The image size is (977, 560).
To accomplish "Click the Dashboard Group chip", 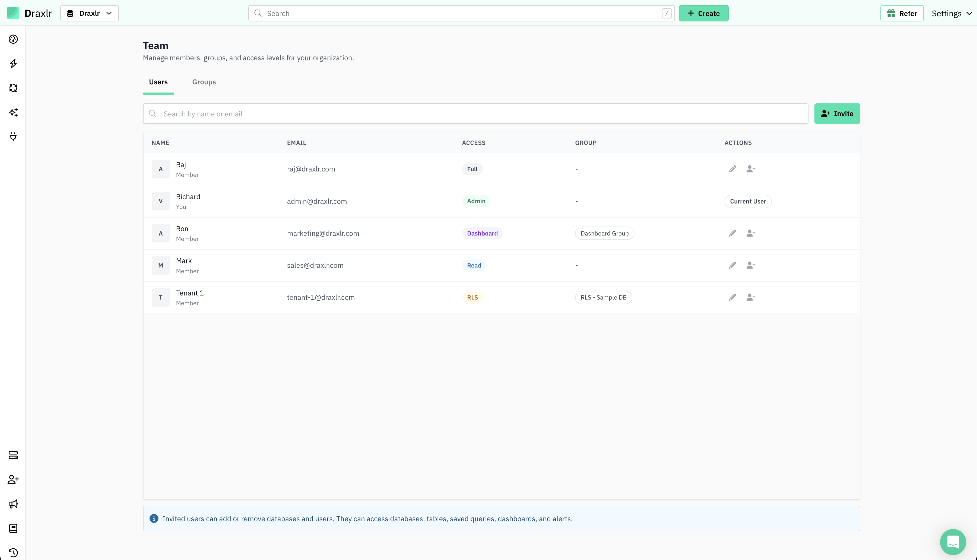I will (x=604, y=233).
